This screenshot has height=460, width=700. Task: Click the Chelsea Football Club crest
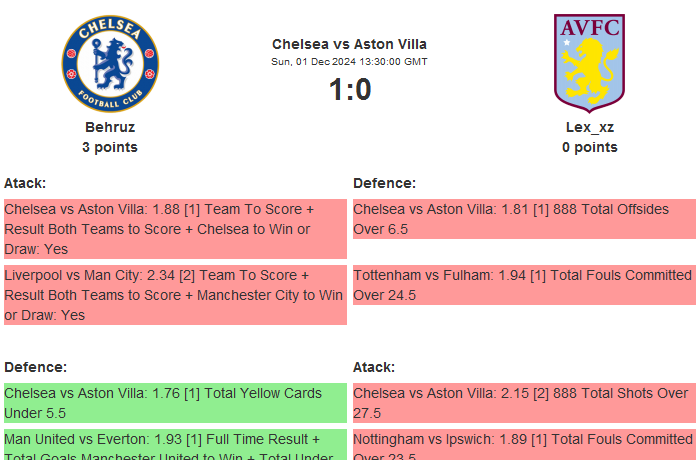coord(110,63)
